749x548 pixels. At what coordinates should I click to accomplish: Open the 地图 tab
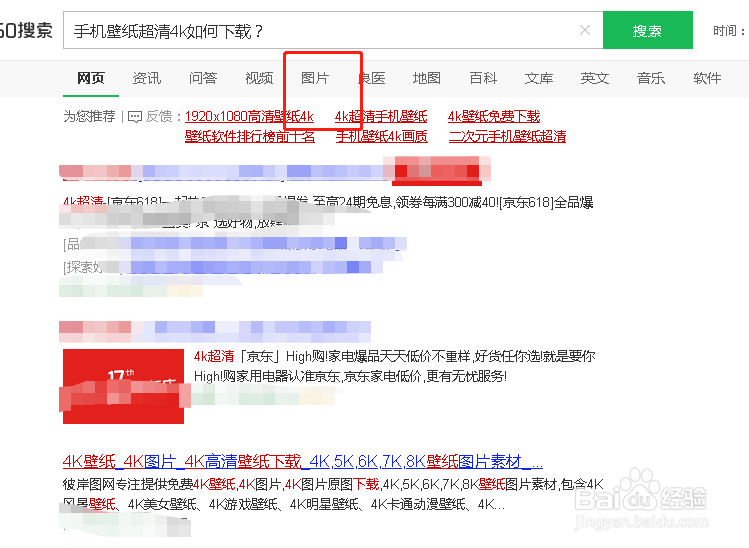tap(427, 78)
